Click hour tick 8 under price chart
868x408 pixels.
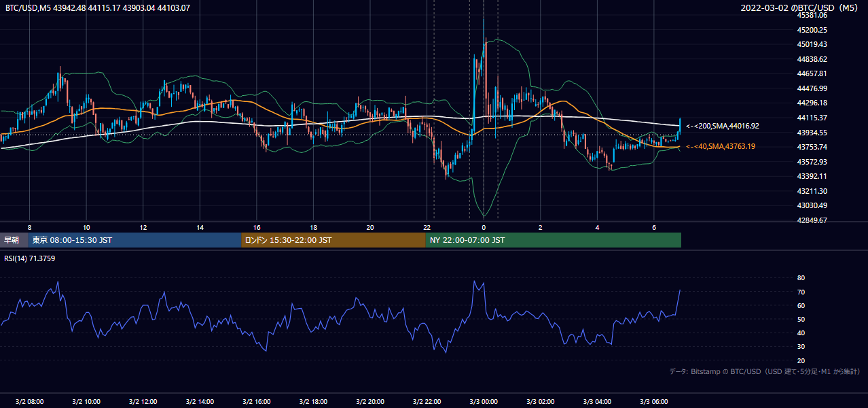click(x=29, y=227)
